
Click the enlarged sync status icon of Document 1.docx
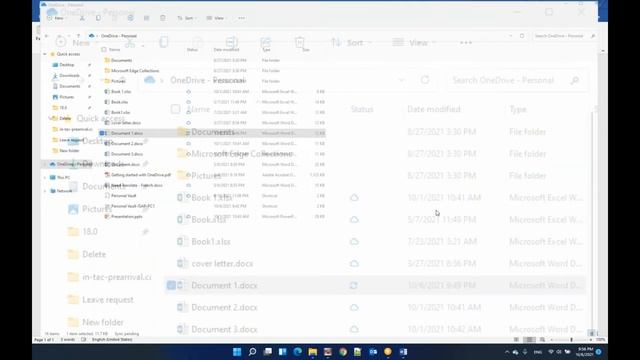click(x=354, y=285)
